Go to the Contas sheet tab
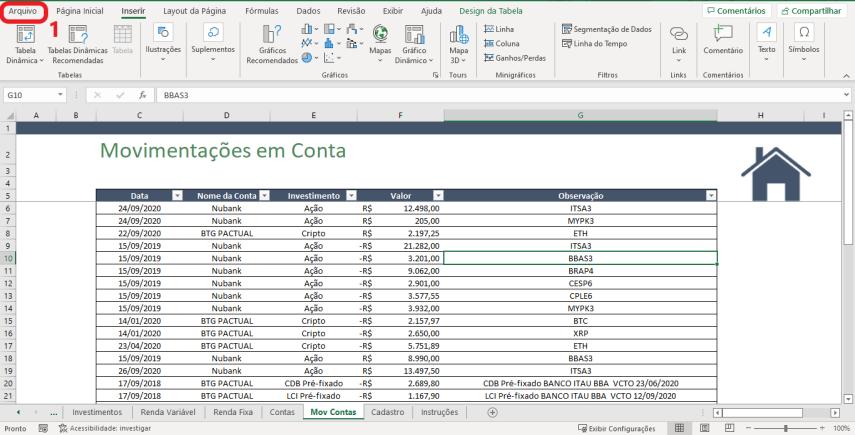This screenshot has width=855, height=435. (282, 412)
